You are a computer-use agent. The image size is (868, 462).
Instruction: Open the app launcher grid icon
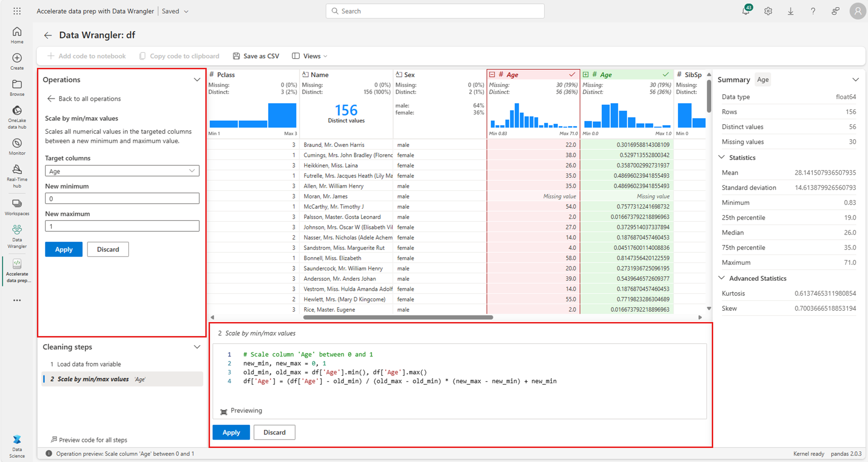coord(17,11)
